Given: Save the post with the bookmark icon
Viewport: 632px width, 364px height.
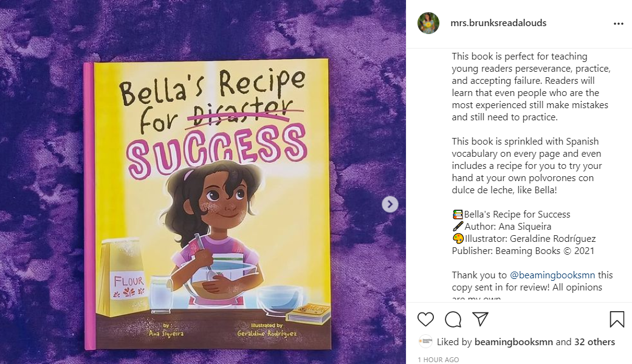Looking at the screenshot, I should 617,319.
